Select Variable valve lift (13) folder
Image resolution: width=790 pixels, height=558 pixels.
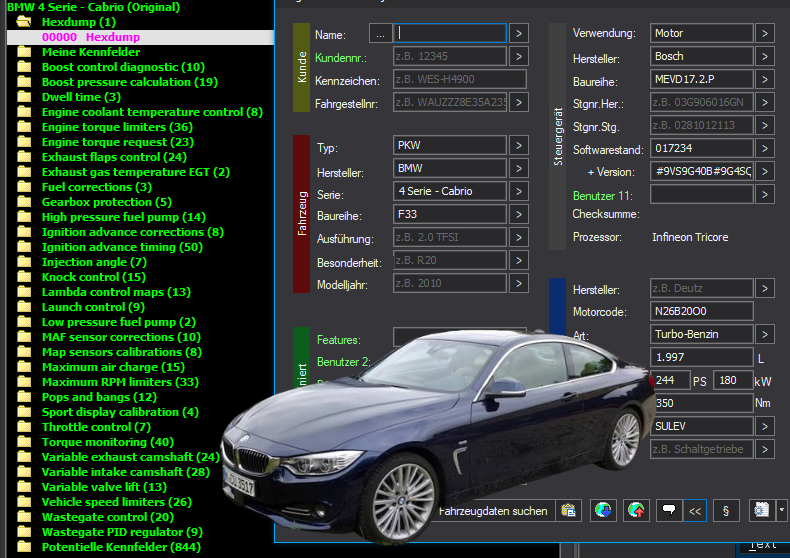(104, 487)
